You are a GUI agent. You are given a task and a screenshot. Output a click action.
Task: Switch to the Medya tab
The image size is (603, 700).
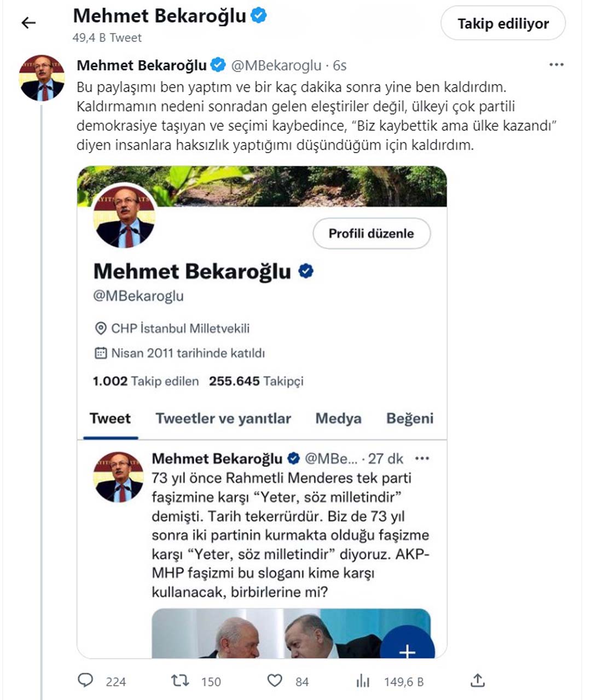pyautogui.click(x=338, y=418)
